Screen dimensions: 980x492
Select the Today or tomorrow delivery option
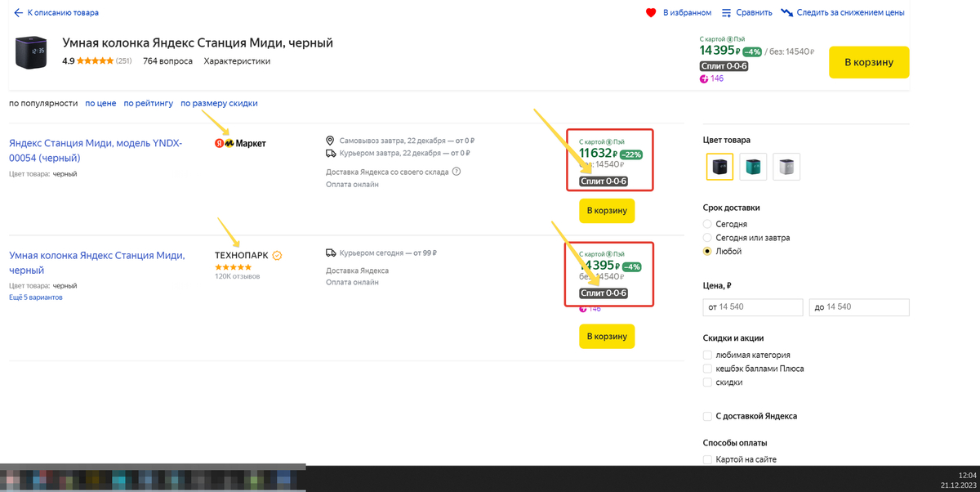(x=707, y=238)
